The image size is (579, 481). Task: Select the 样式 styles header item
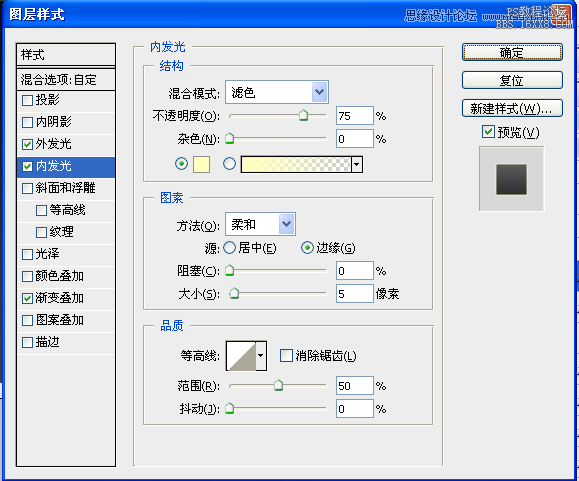click(x=66, y=55)
